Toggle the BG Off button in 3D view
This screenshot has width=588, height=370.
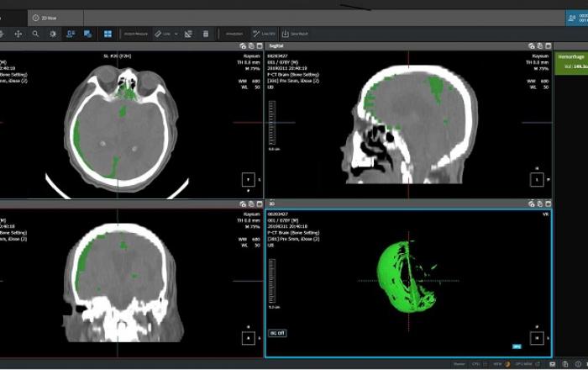(x=279, y=334)
